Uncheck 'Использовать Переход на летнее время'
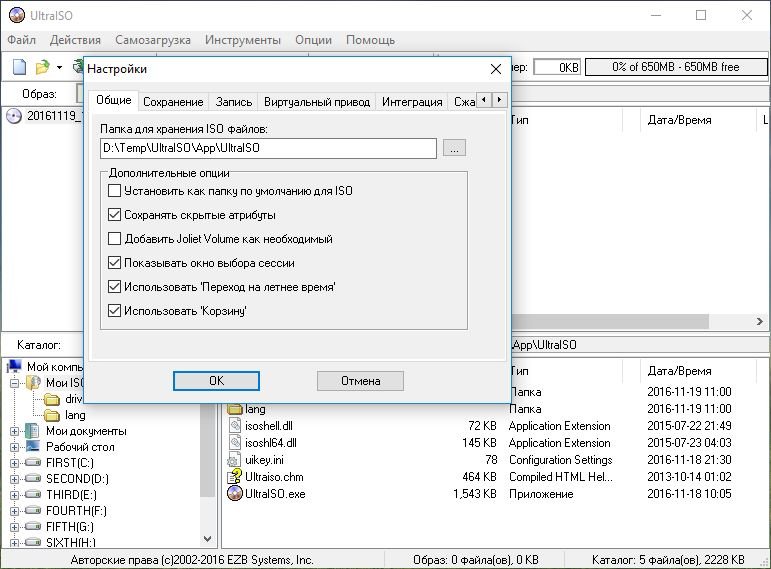Image resolution: width=771 pixels, height=569 pixels. click(114, 286)
